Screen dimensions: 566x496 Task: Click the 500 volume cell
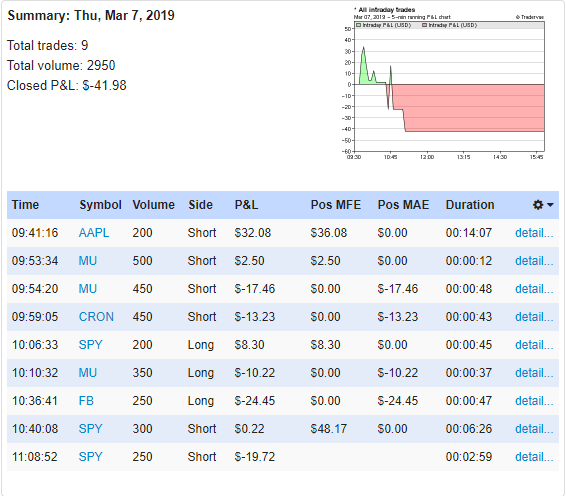(x=142, y=261)
